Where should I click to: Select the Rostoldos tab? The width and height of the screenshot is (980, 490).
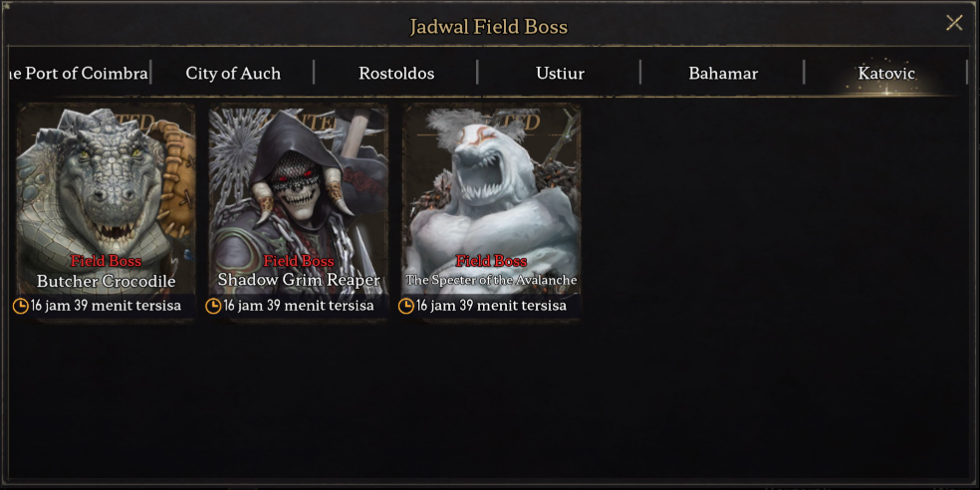click(396, 73)
